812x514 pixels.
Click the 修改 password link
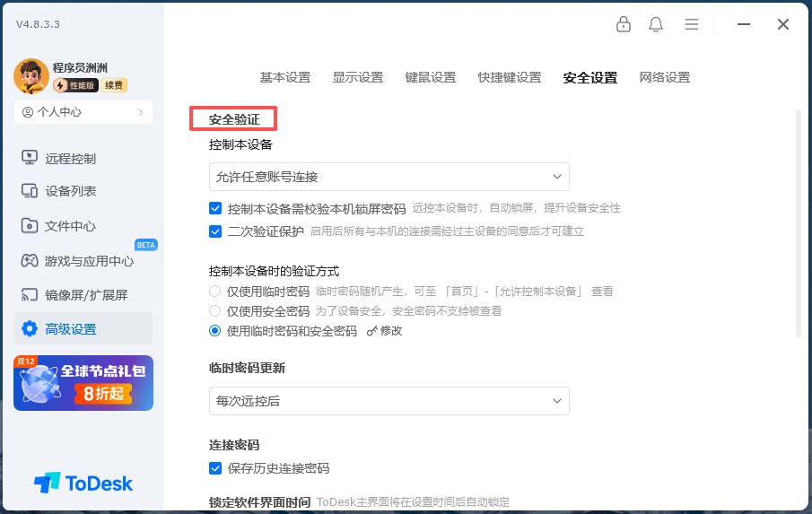385,331
